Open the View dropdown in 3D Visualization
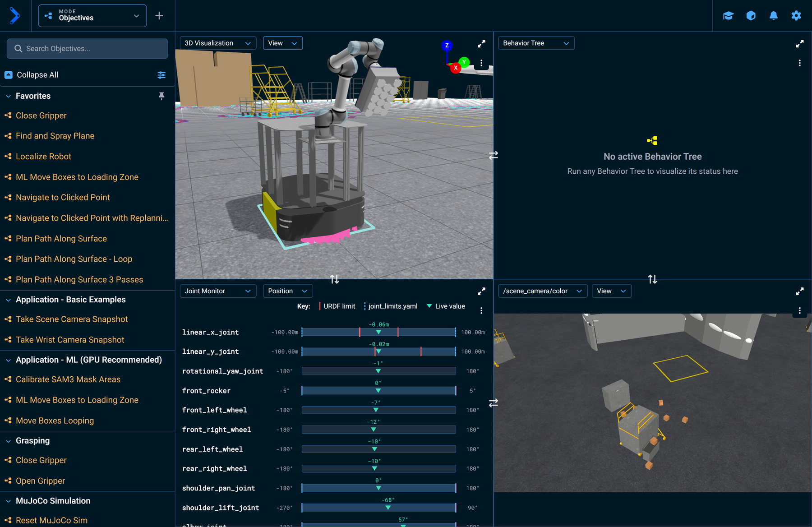 (282, 43)
